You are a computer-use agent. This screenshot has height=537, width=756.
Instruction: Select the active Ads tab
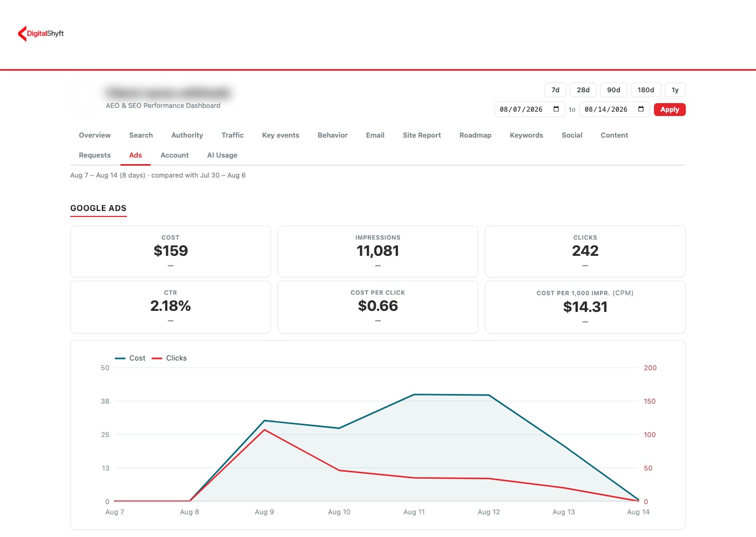136,155
